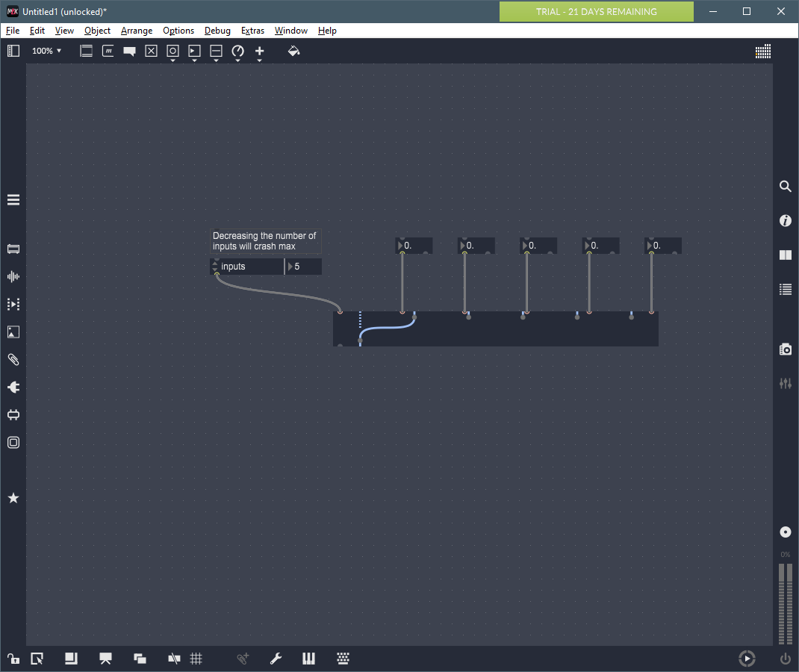
Task: Toggle audio power button at bottom right
Action: (x=785, y=659)
